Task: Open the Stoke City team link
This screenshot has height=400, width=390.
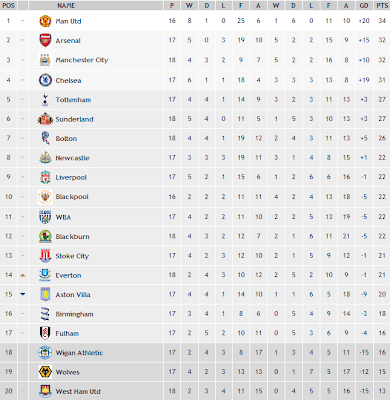Action: [x=72, y=256]
